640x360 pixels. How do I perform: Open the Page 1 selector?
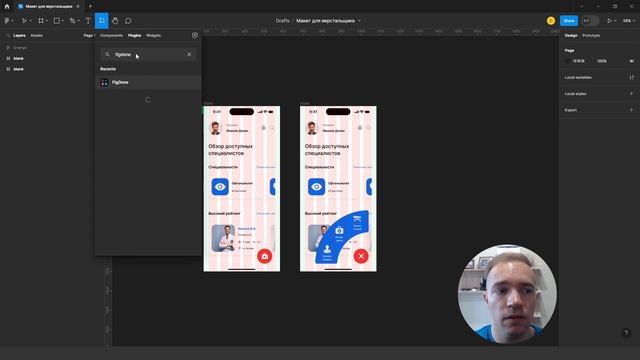click(x=89, y=36)
